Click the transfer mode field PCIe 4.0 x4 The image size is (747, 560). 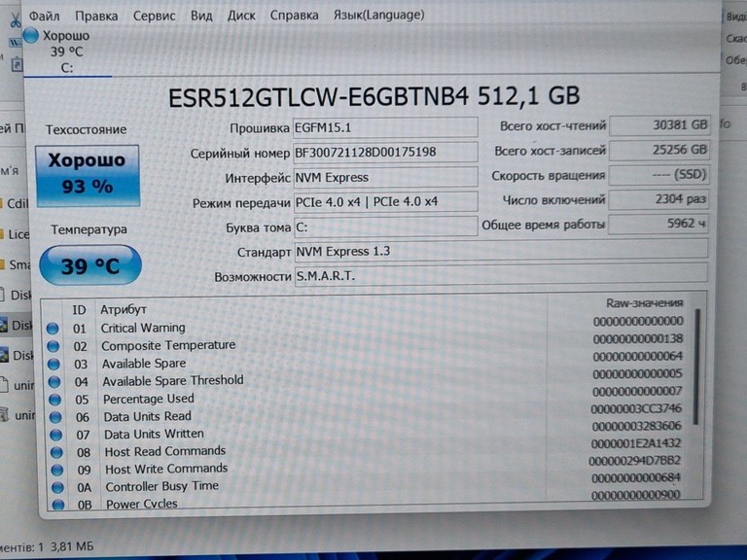[x=385, y=202]
